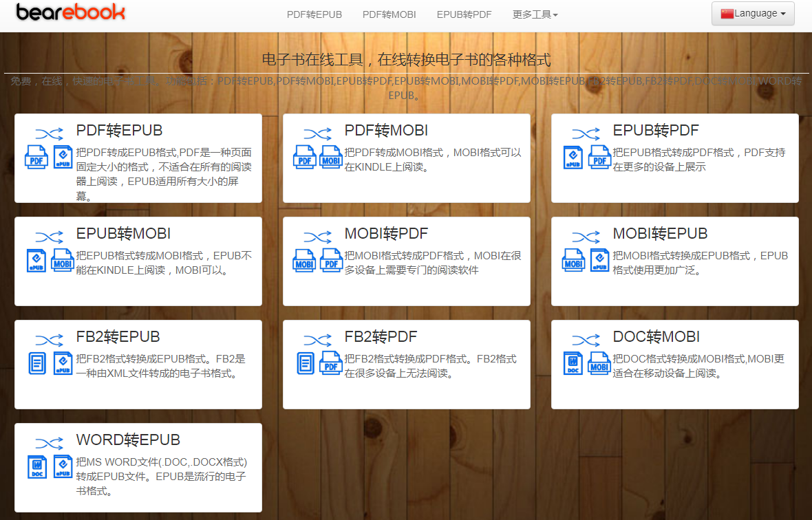Click the shuffle arrows icon in EPUB转PDF card
Image resolution: width=812 pixels, height=520 pixels.
click(586, 133)
